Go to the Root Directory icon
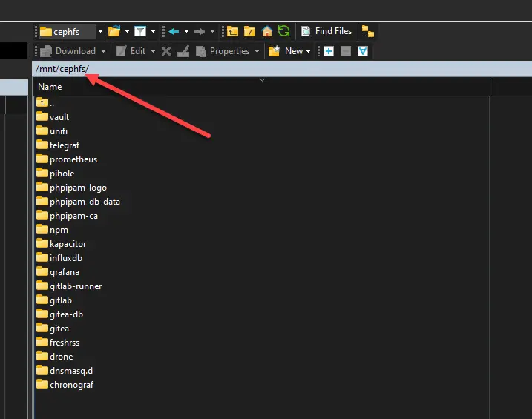 pyautogui.click(x=250, y=31)
